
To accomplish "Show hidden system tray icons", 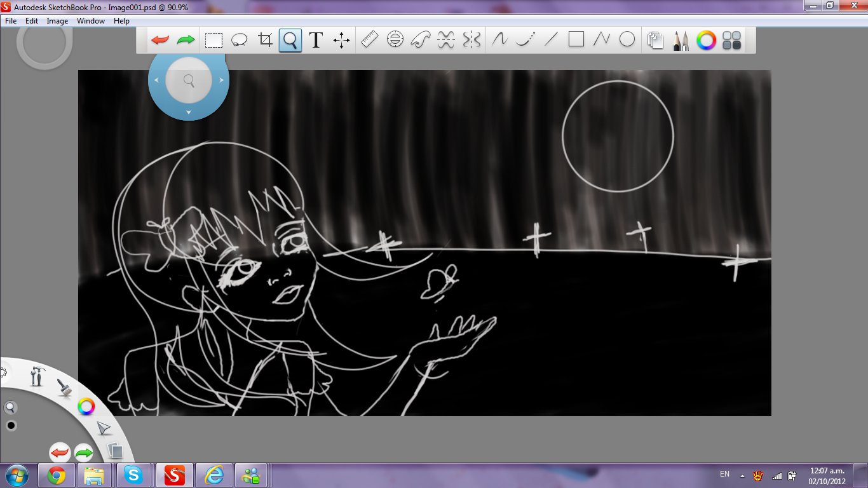I will [x=742, y=475].
